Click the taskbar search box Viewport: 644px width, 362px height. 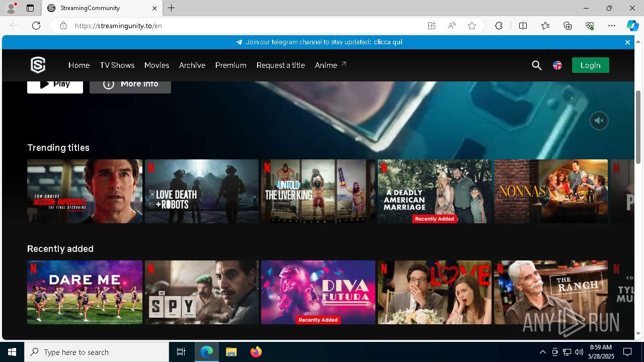[97, 352]
